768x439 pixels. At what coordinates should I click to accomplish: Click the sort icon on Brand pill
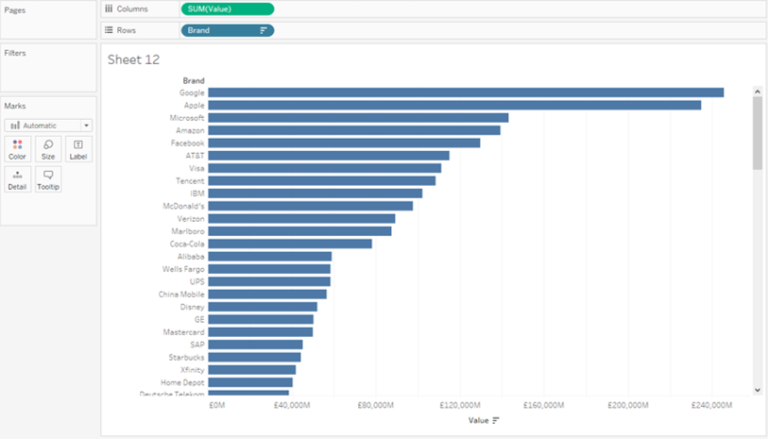point(263,30)
